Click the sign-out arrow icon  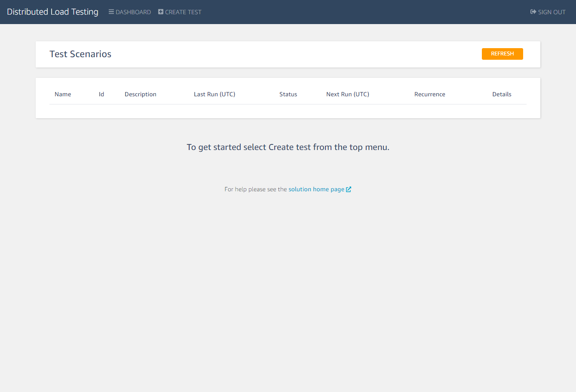point(533,12)
